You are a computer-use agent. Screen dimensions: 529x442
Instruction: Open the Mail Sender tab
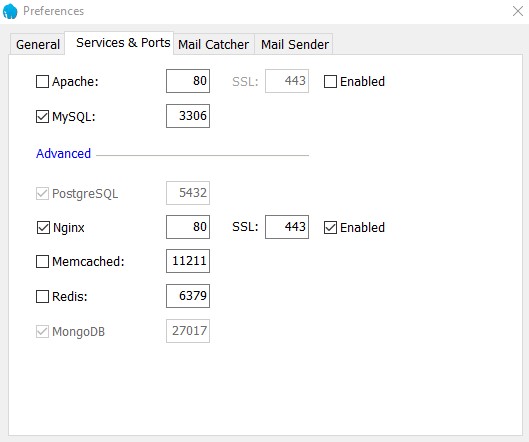pyautogui.click(x=295, y=44)
